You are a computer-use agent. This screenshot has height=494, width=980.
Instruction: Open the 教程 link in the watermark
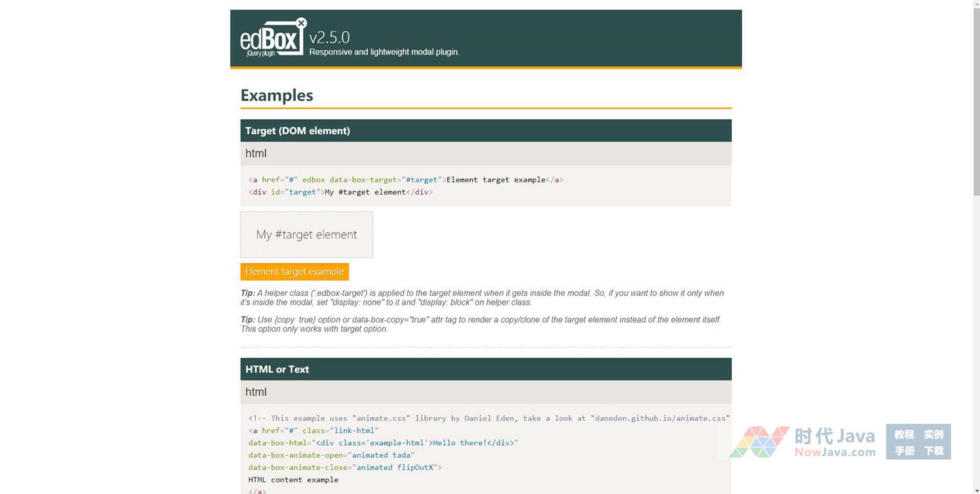click(904, 434)
